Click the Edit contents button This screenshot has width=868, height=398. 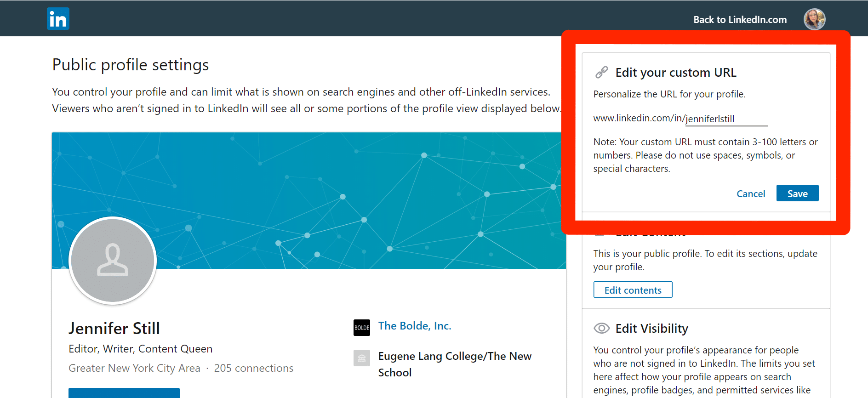(x=633, y=290)
